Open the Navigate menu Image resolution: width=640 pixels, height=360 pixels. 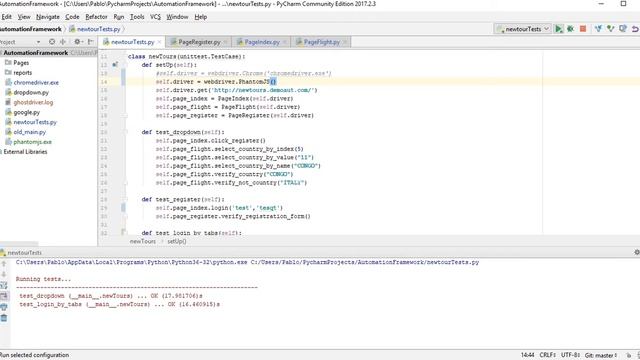click(48, 17)
